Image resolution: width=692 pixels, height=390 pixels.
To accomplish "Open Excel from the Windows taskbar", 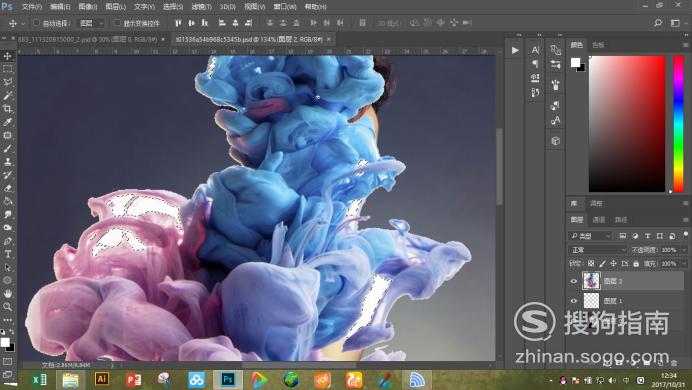I will [x=40, y=379].
